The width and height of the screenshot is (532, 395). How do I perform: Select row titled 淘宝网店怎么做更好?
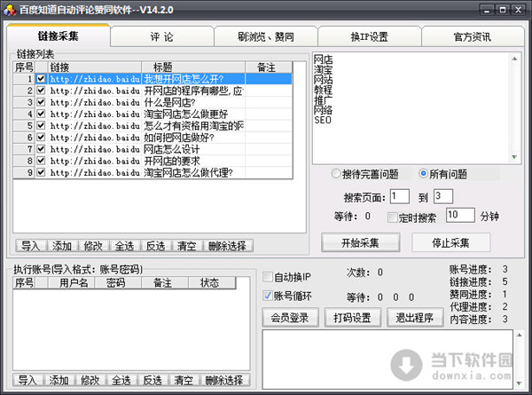(153, 114)
